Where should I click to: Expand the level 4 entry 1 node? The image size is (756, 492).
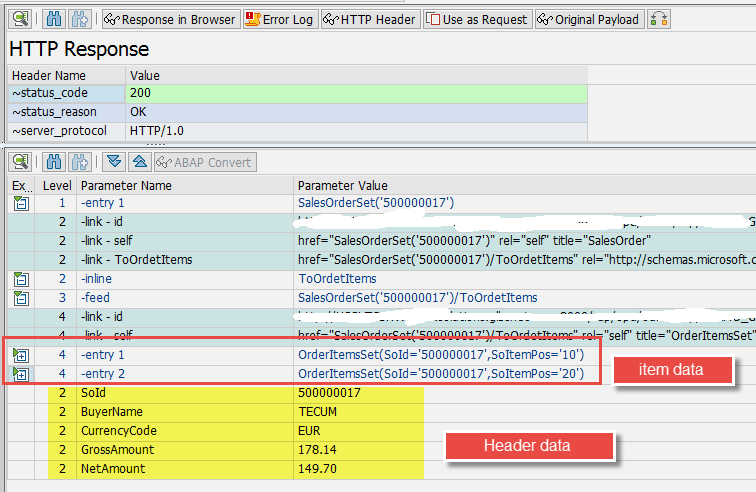pos(21,355)
